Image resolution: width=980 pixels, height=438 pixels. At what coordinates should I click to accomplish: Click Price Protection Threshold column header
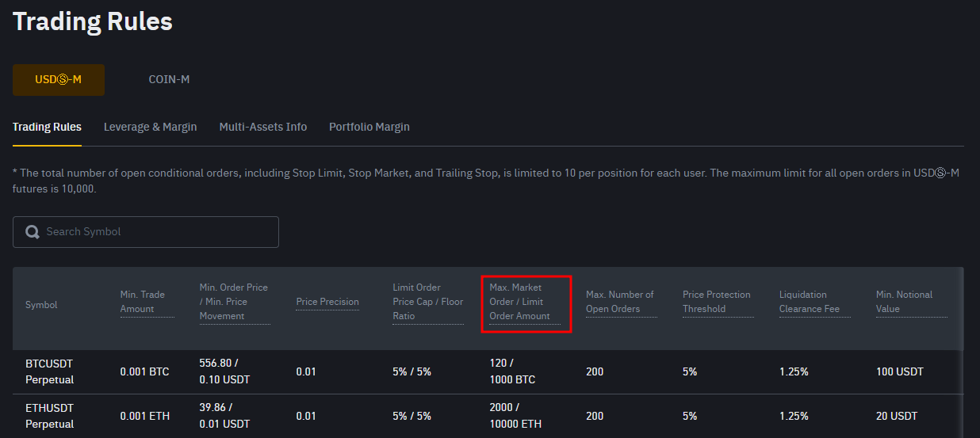point(717,302)
